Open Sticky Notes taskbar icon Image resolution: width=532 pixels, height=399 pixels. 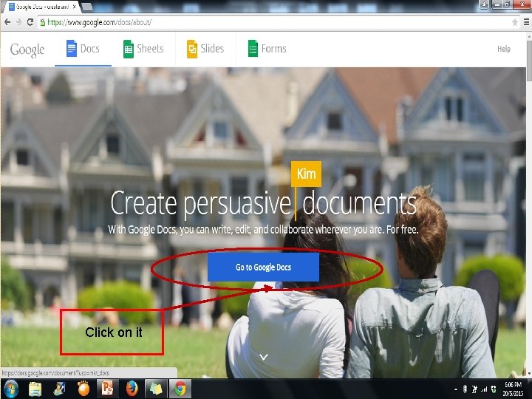[156, 389]
